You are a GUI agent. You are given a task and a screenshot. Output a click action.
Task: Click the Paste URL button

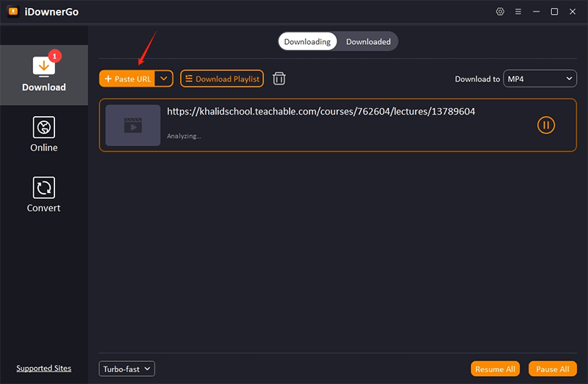tap(128, 79)
